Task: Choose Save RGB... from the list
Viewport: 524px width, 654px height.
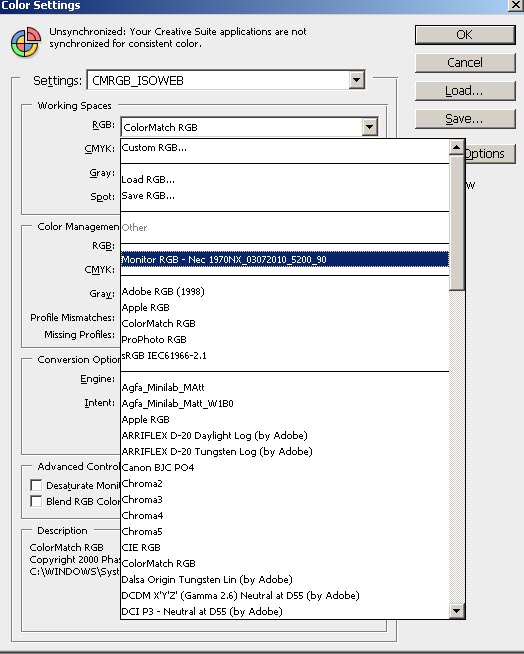Action: (285, 196)
